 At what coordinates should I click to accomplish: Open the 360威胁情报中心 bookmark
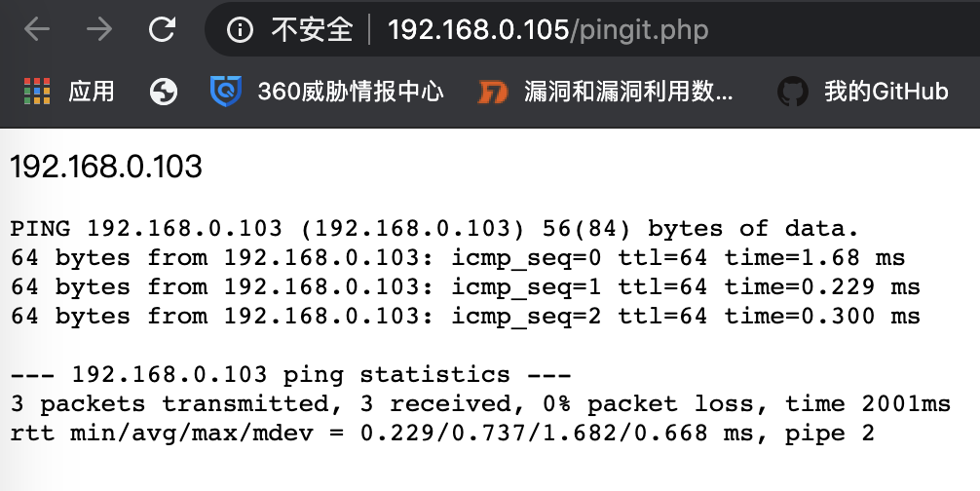point(350,92)
